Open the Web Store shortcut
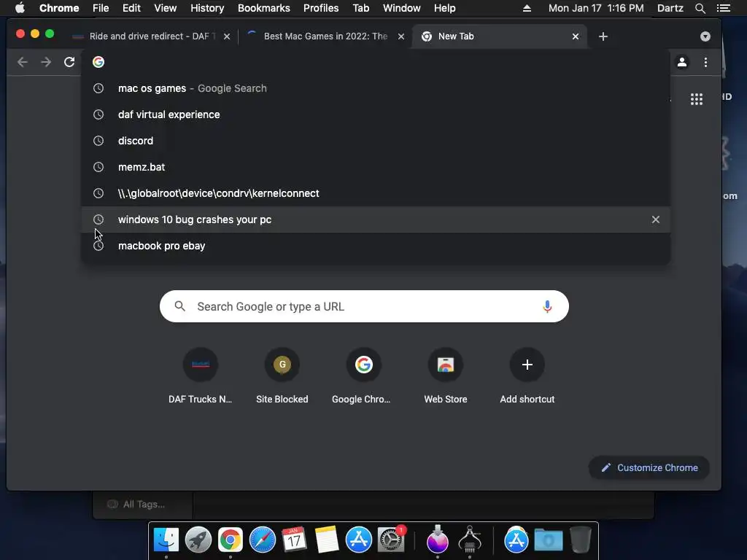 click(446, 376)
